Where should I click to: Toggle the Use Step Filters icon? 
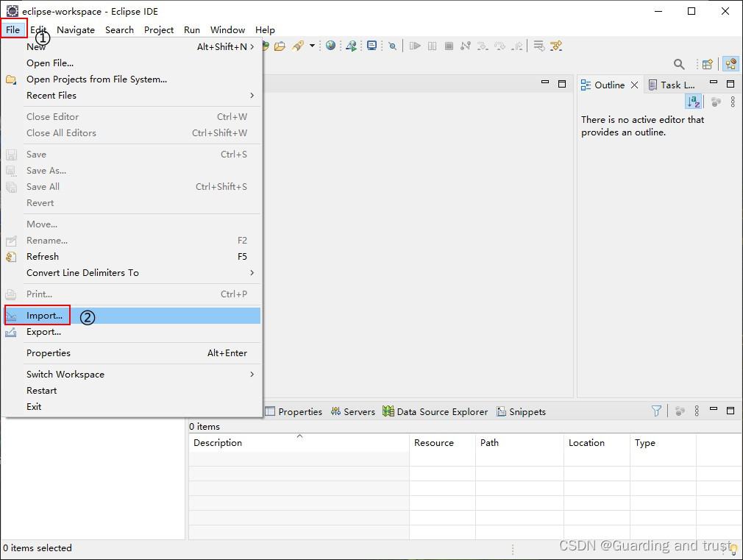[x=556, y=46]
